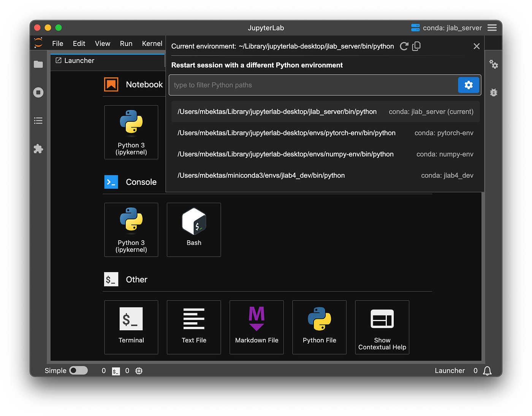Refresh the current environment list

point(404,46)
